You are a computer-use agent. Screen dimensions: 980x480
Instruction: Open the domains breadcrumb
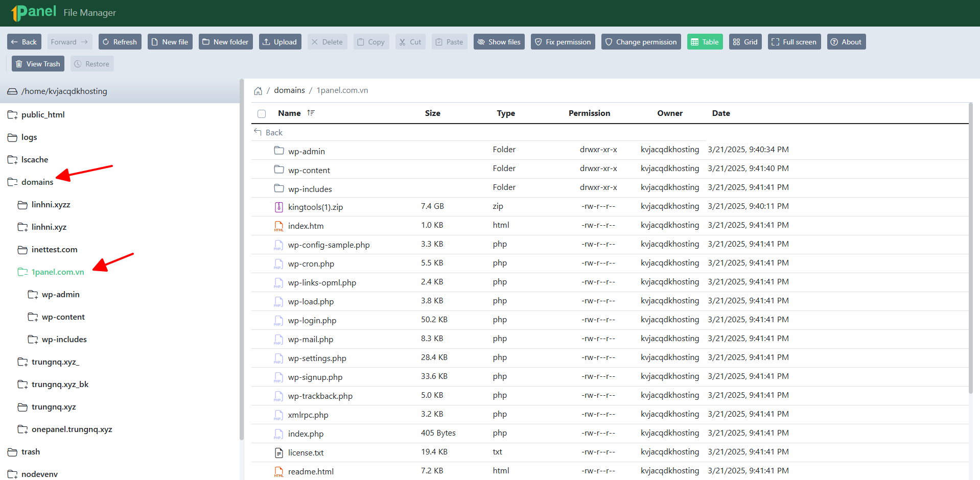tap(289, 90)
